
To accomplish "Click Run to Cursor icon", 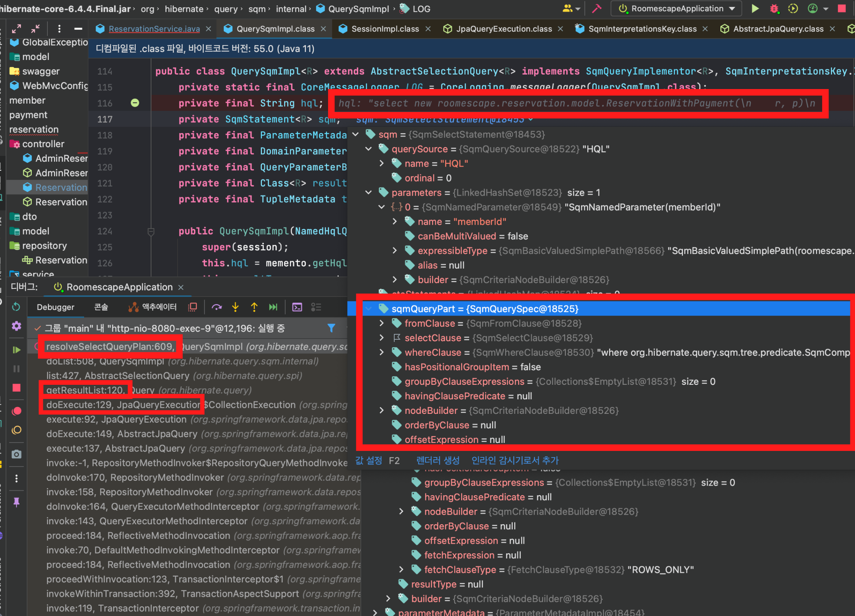I will [273, 307].
